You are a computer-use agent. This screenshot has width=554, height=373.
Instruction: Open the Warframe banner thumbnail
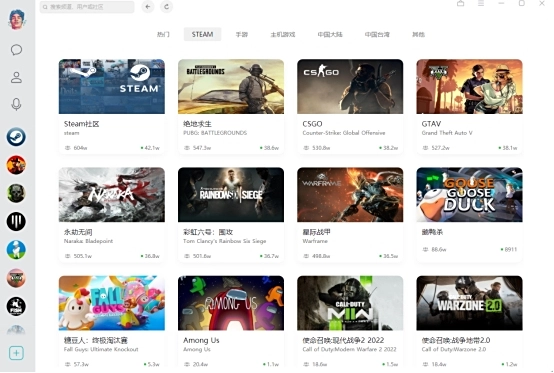(x=350, y=195)
